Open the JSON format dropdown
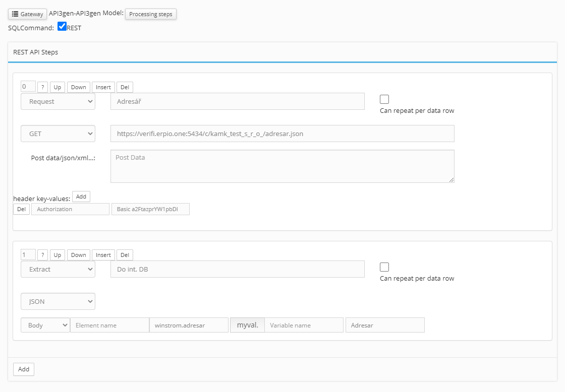Screen dimensions: 565x392 (58, 301)
